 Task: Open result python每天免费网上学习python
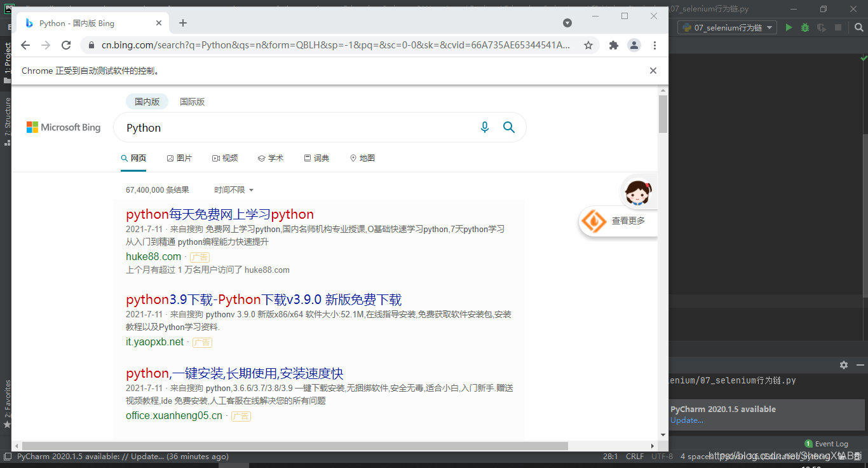(220, 214)
